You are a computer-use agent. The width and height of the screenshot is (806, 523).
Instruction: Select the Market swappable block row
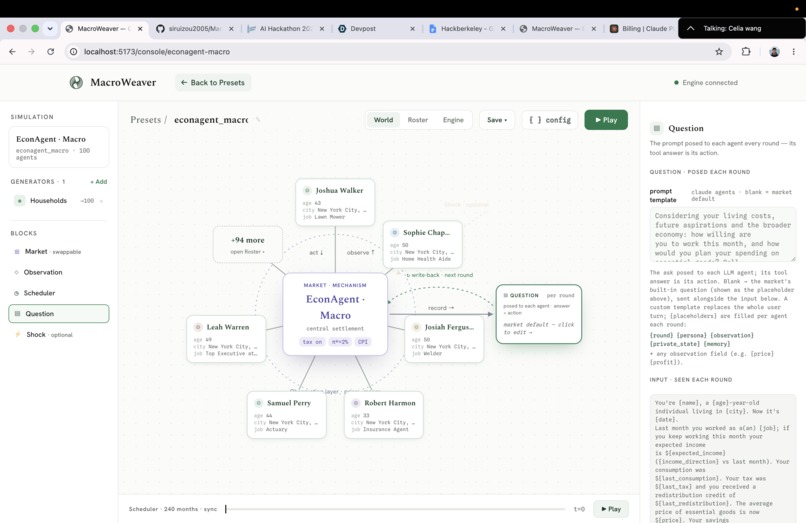(x=59, y=251)
